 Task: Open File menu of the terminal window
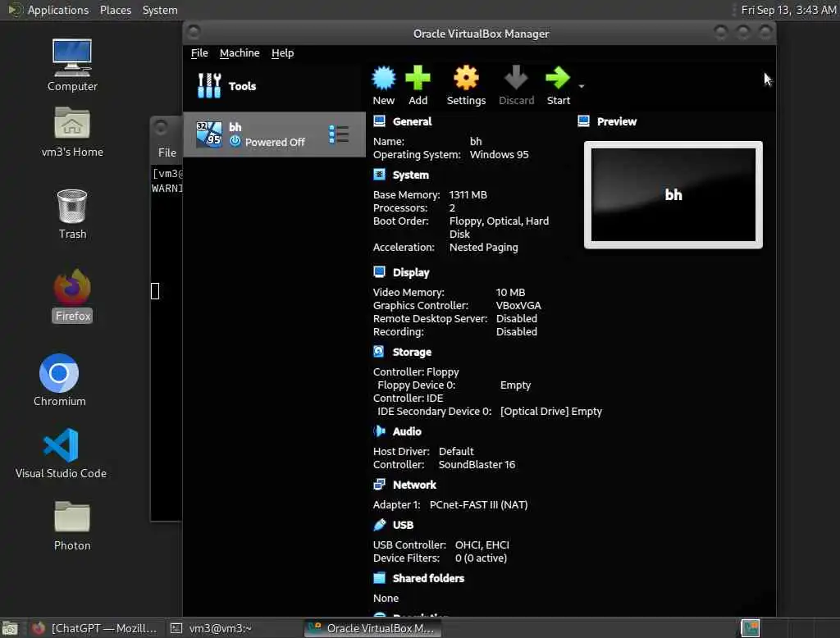(x=167, y=153)
